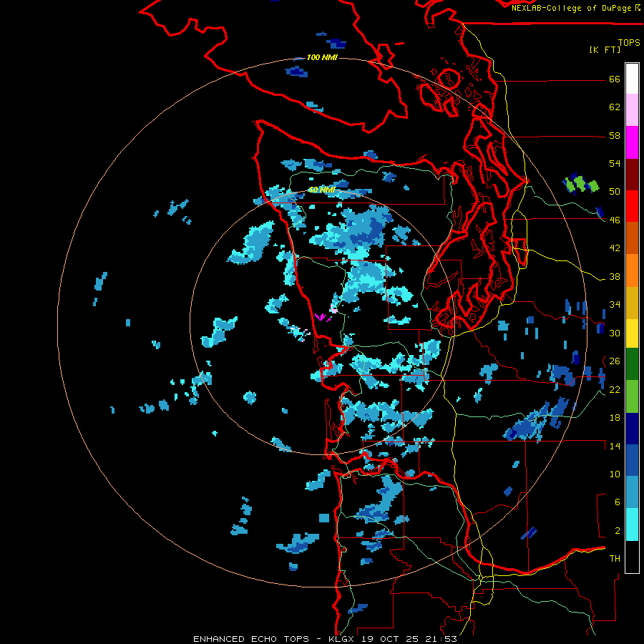Click the magenta echo cell near the coast
The height and width of the screenshot is (644, 644).
(323, 317)
